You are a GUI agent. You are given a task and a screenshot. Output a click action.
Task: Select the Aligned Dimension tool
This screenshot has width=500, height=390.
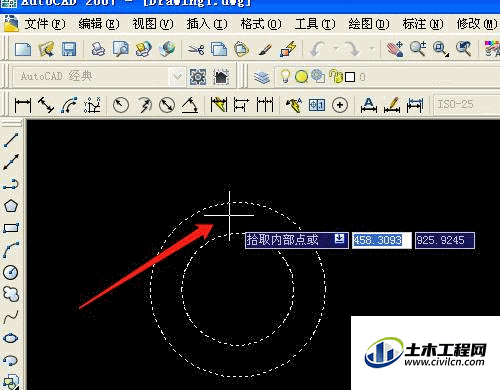coord(46,105)
